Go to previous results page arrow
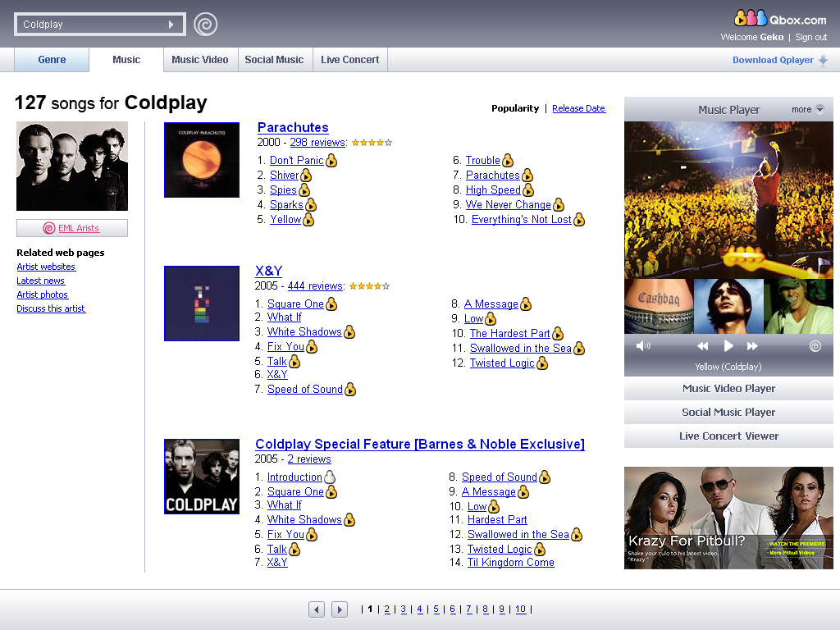Viewport: 840px width, 630px height. coord(317,609)
